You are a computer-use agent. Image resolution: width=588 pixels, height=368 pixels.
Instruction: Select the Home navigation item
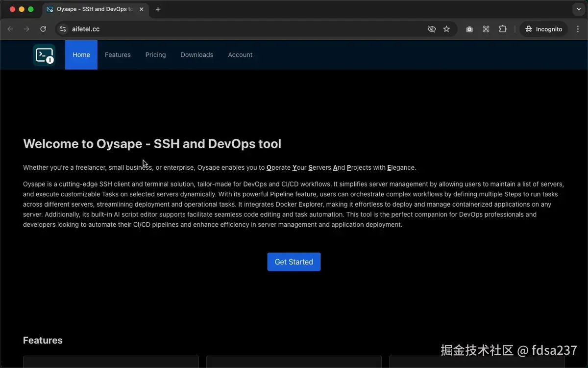point(81,55)
